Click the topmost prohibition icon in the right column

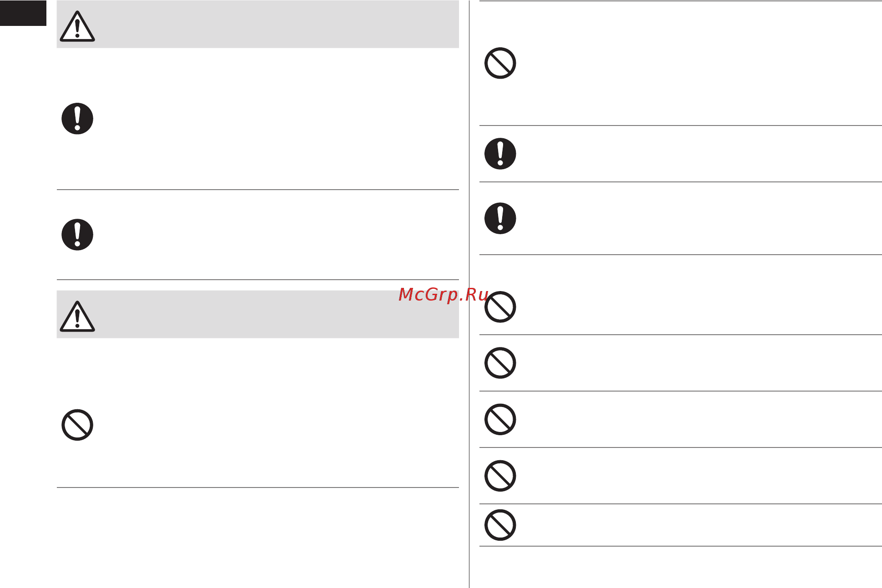(x=500, y=63)
